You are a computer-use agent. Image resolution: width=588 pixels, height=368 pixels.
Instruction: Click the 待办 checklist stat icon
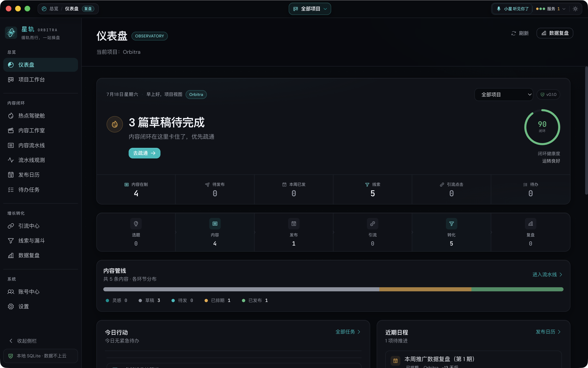point(525,185)
